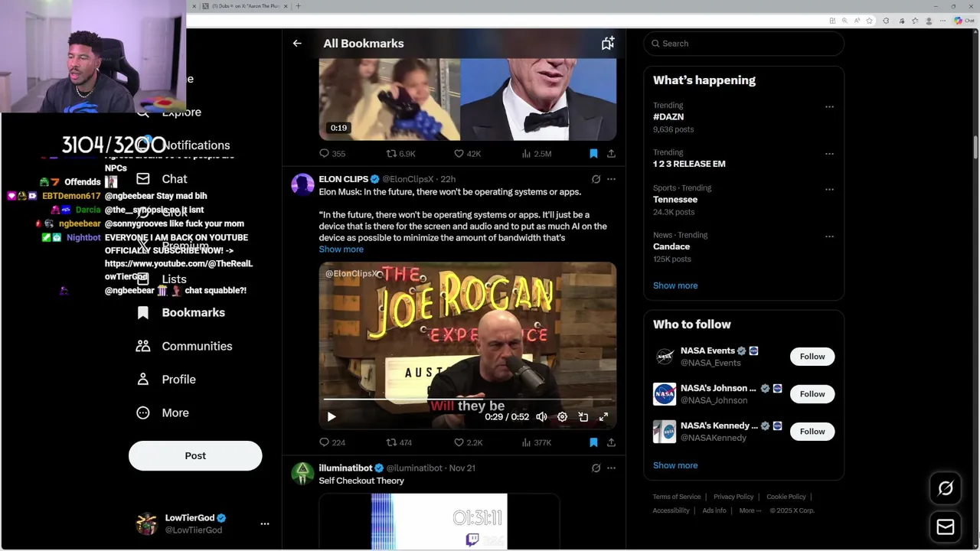Open the #DAZN trending topic
Image resolution: width=980 pixels, height=551 pixels.
(x=743, y=117)
